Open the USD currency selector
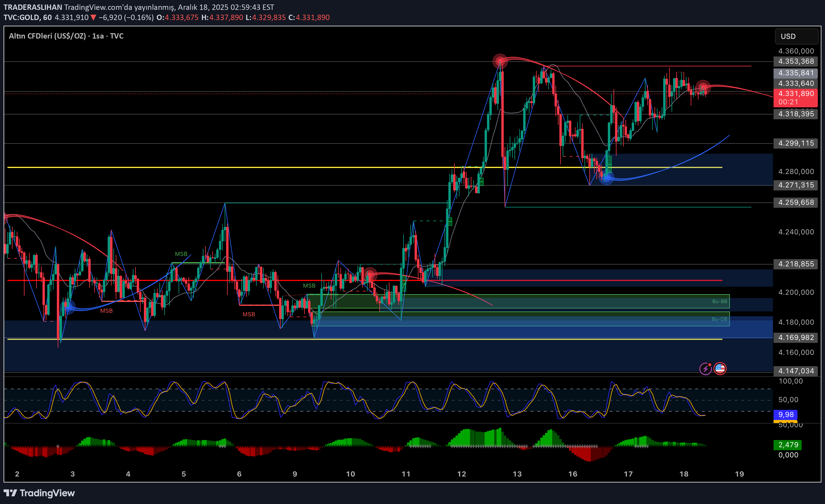 796,36
